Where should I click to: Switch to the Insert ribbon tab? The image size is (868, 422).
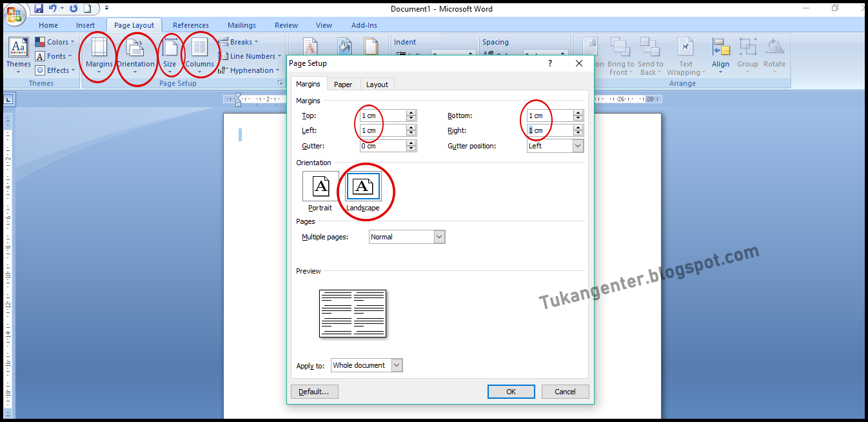85,25
